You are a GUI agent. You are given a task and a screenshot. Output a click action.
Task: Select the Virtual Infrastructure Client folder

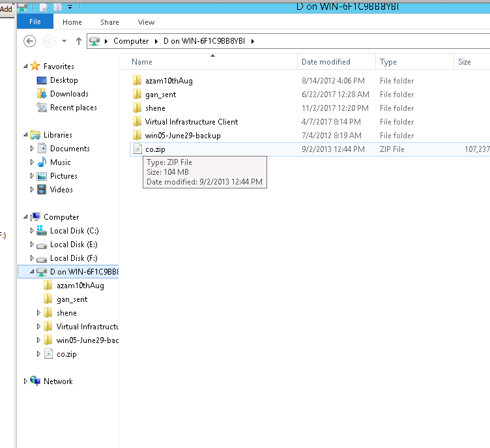point(191,122)
